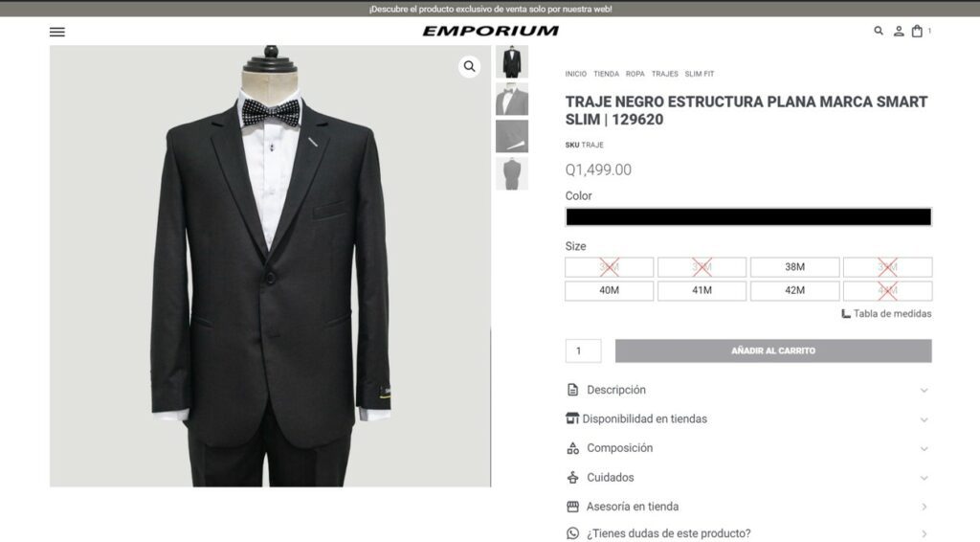
Task: Select size 40M
Action: coord(610,291)
